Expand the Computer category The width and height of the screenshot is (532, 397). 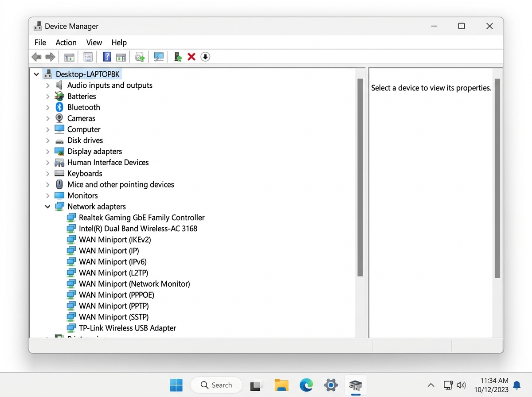(x=48, y=129)
